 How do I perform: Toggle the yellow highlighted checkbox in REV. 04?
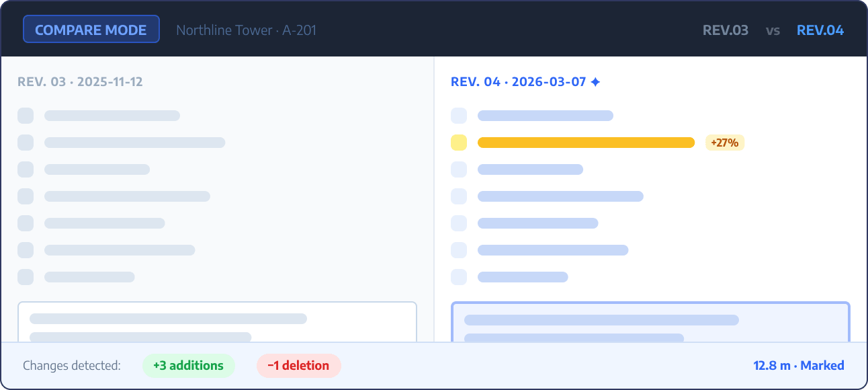(x=459, y=143)
